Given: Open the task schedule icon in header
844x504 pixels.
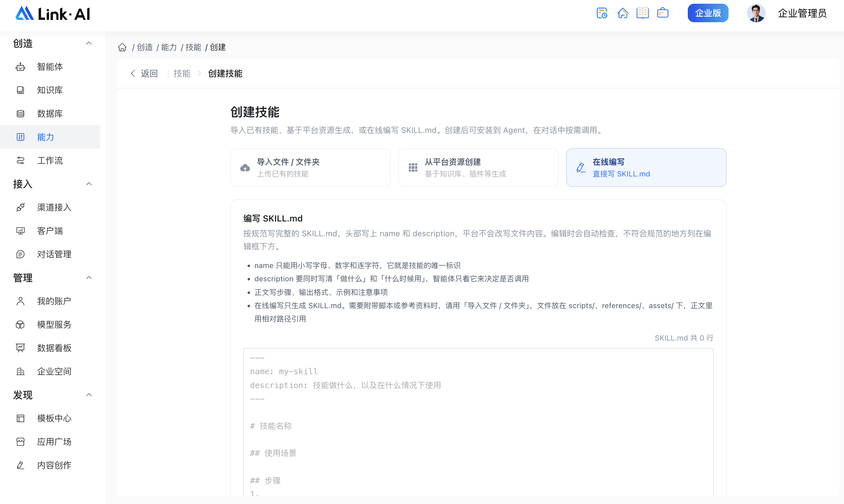Looking at the screenshot, I should tap(602, 13).
